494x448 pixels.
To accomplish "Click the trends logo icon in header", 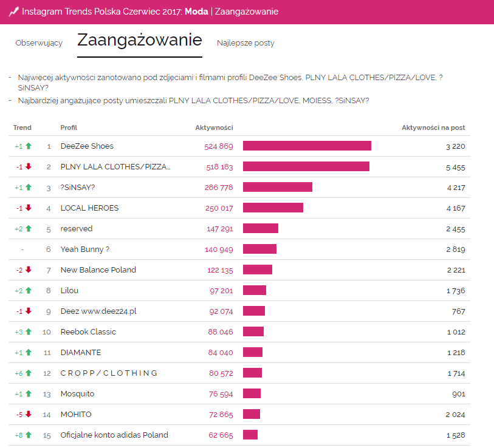I will 13,12.
